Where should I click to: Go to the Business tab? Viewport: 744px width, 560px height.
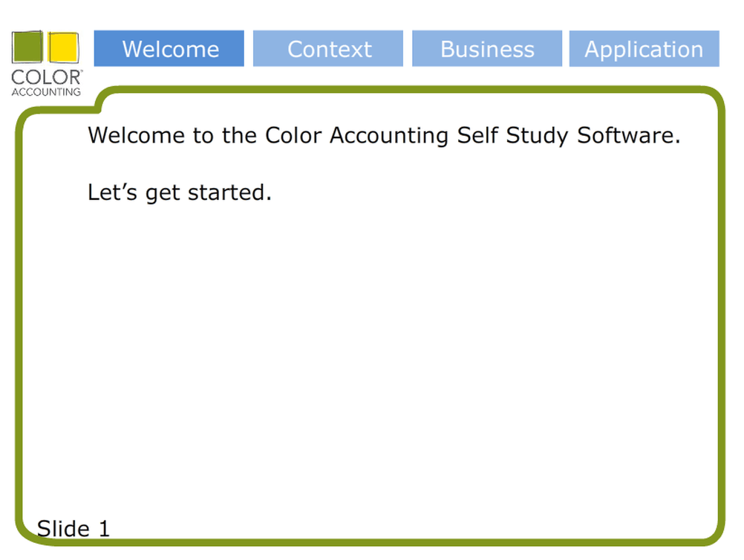coord(487,48)
